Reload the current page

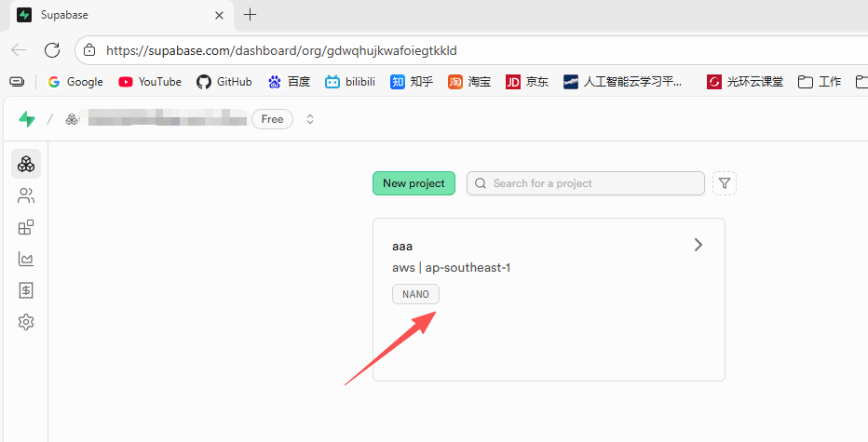pos(52,50)
